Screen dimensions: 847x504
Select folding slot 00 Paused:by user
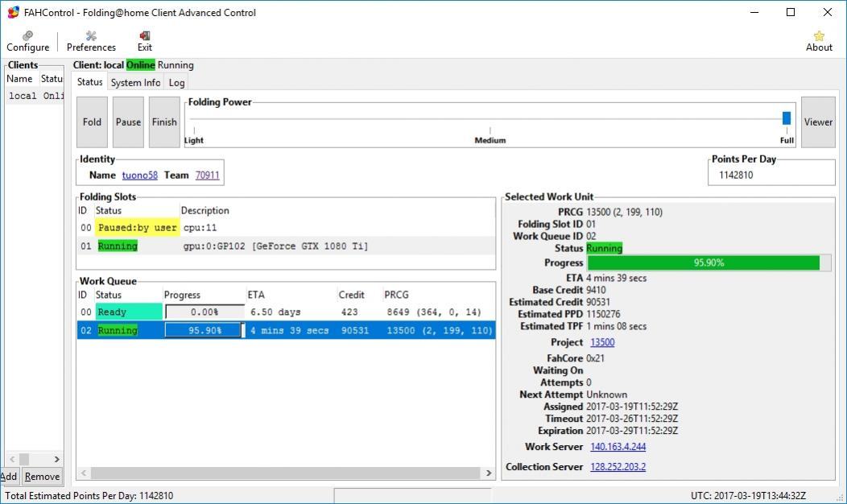[x=287, y=227]
